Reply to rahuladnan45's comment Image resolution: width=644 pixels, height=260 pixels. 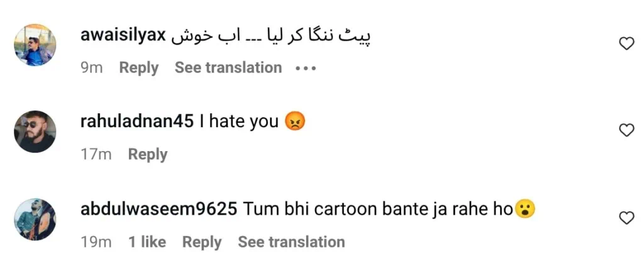[x=148, y=154]
